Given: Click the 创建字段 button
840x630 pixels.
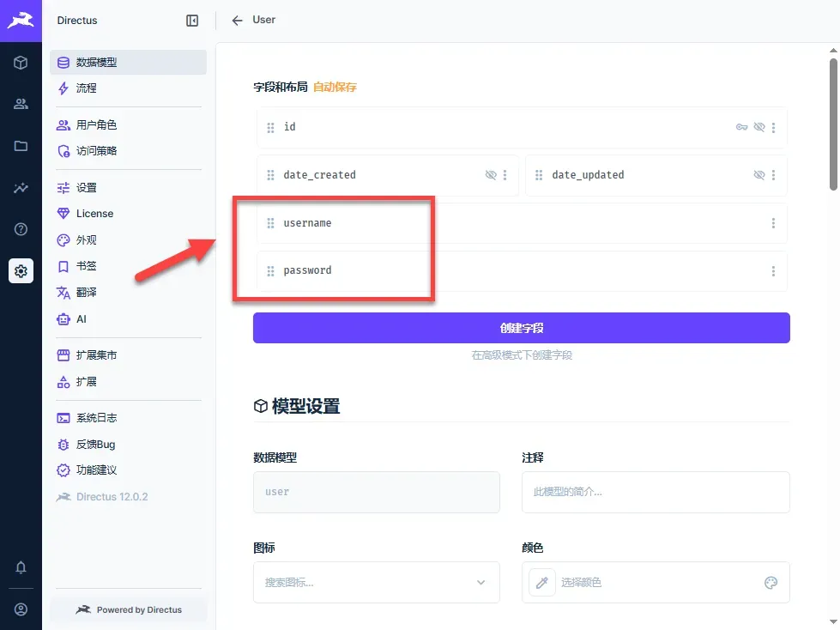Looking at the screenshot, I should [522, 328].
